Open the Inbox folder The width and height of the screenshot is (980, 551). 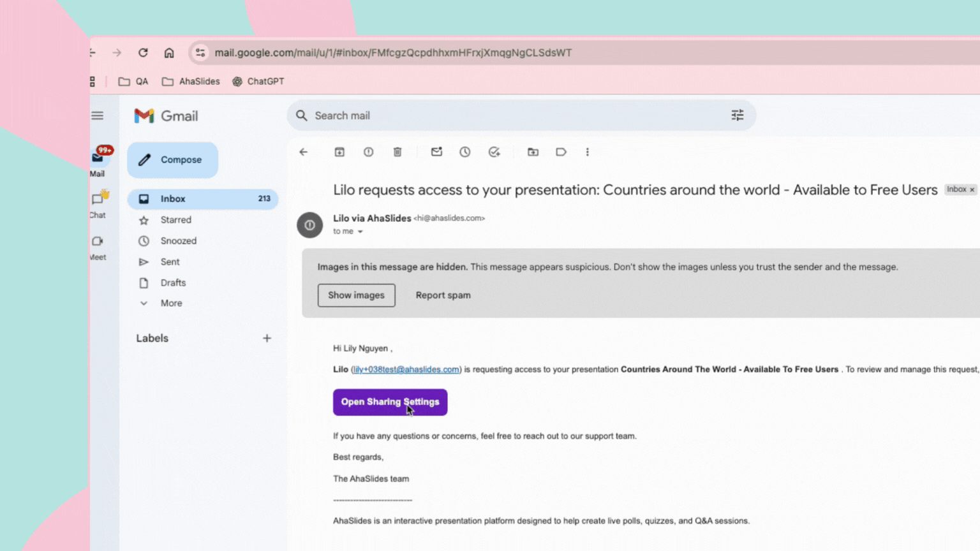(203, 199)
